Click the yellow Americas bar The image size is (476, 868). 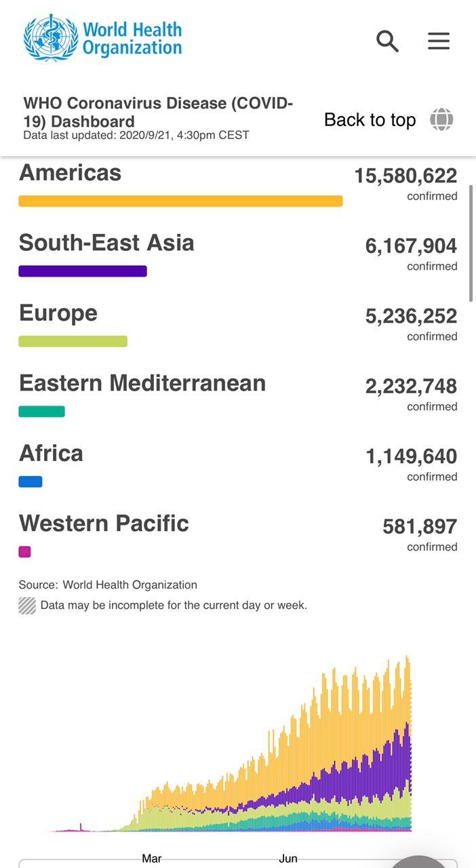(x=180, y=201)
